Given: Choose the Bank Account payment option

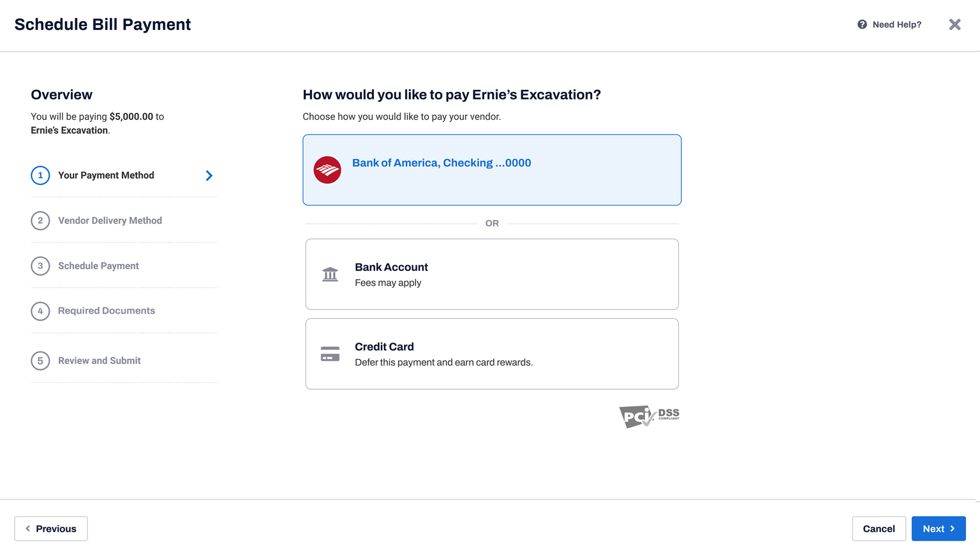Looking at the screenshot, I should point(492,274).
